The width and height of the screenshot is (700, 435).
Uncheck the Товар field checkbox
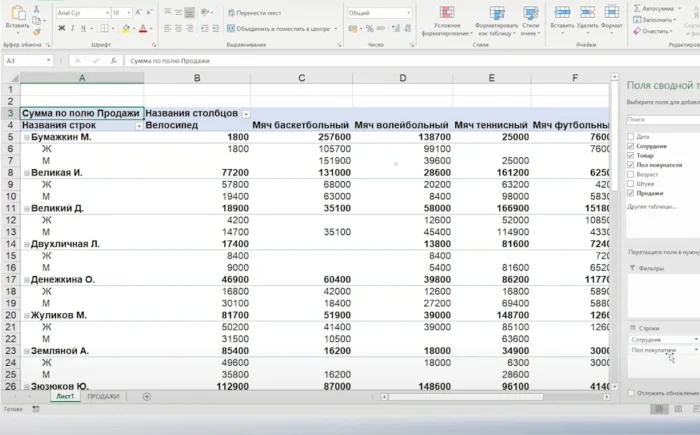(x=629, y=155)
